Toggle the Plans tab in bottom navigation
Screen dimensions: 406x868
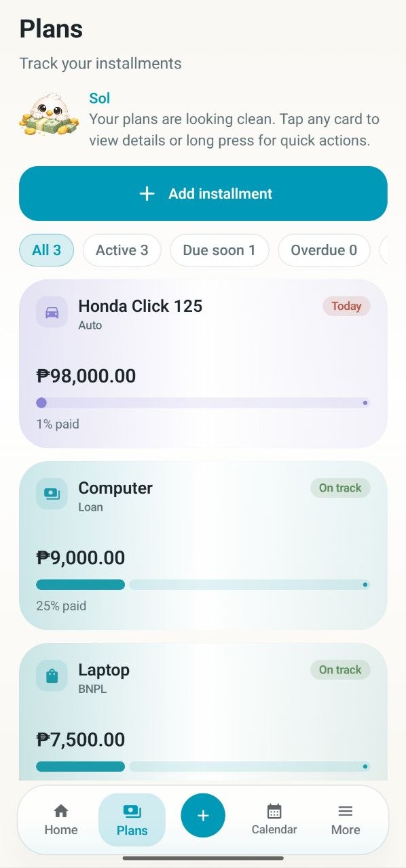[x=132, y=818]
